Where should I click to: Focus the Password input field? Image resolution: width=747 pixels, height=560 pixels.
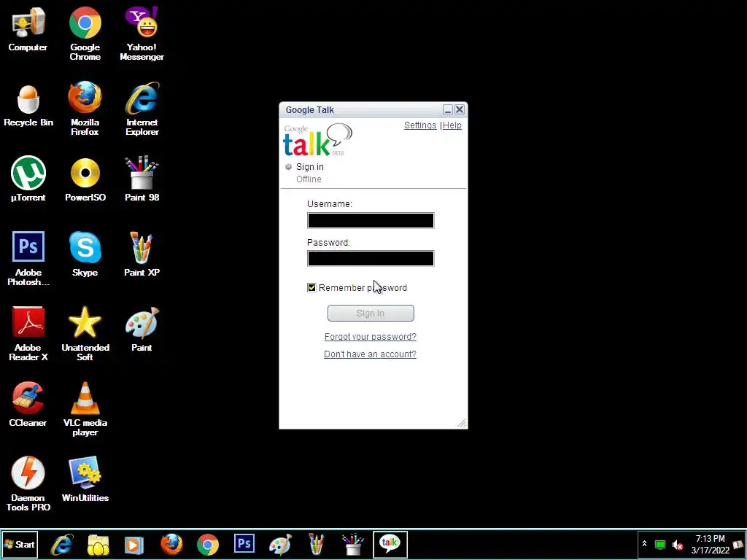coord(371,259)
